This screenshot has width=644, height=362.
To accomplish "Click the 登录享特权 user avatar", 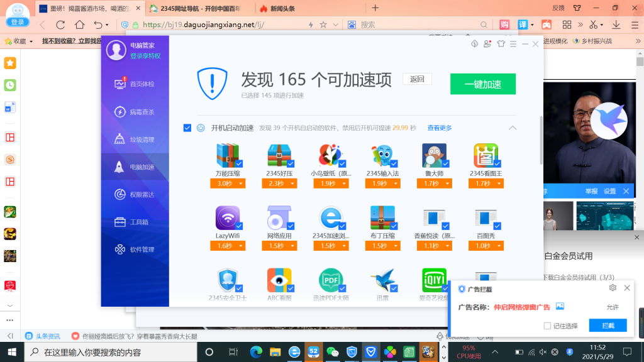I will (116, 50).
